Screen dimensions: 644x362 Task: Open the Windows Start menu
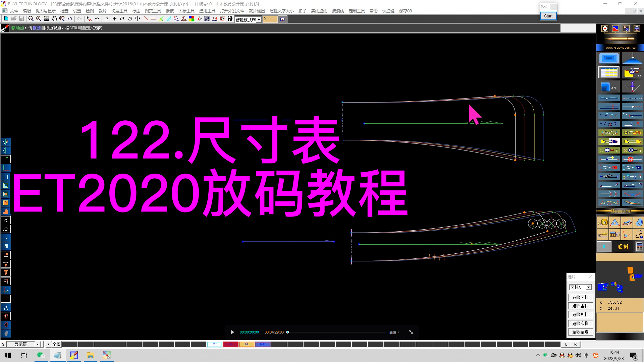8,355
